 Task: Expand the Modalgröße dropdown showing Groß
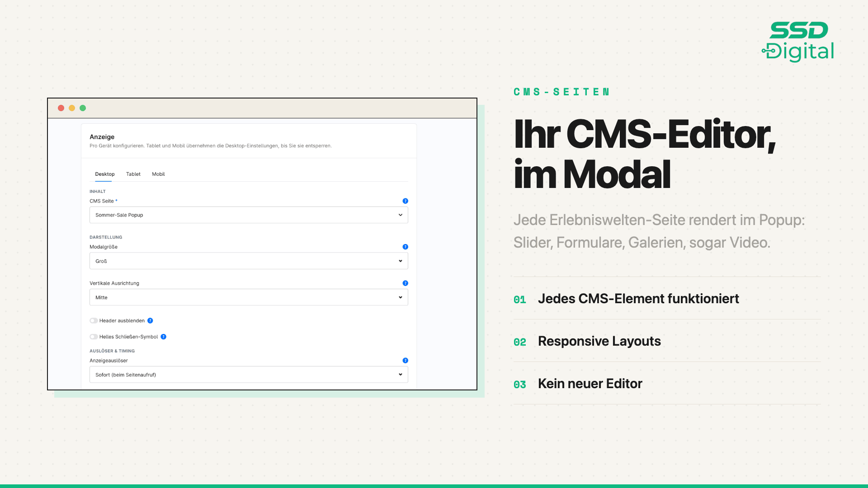(x=249, y=261)
